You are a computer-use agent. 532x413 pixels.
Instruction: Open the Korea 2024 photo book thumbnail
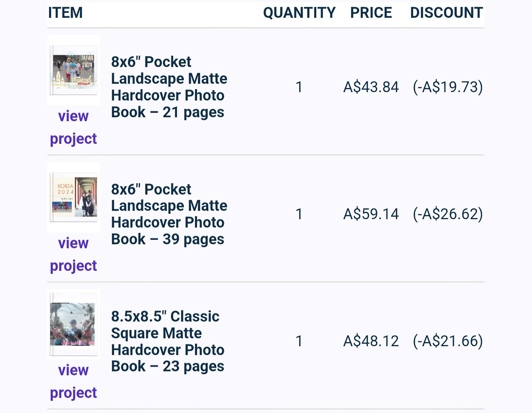[x=74, y=197]
